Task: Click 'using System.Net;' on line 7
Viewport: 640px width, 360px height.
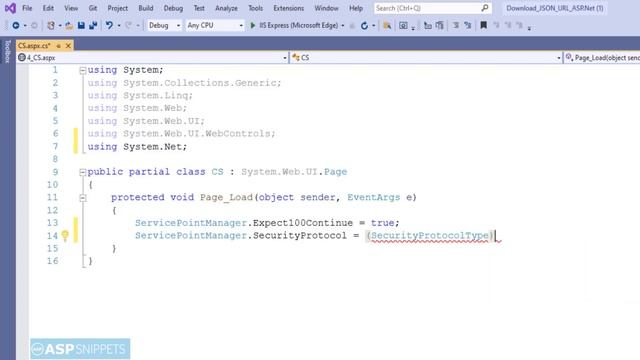Action: (x=137, y=147)
